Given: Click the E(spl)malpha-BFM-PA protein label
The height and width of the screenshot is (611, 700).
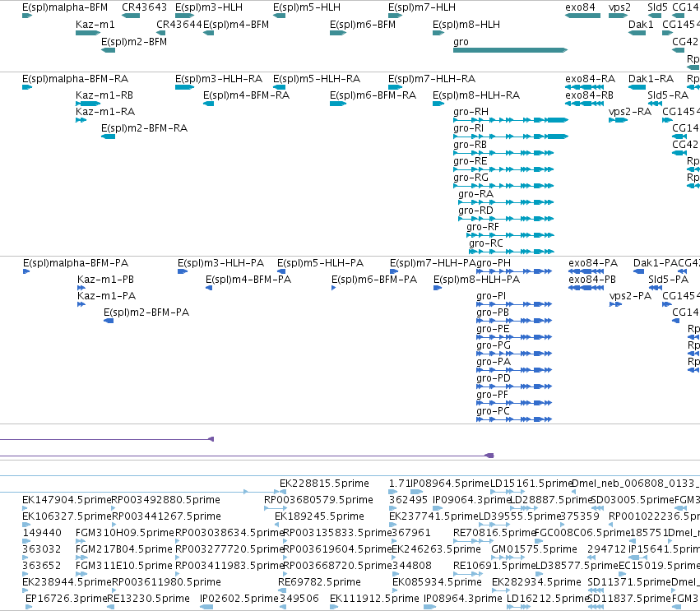Looking at the screenshot, I should tap(76, 263).
